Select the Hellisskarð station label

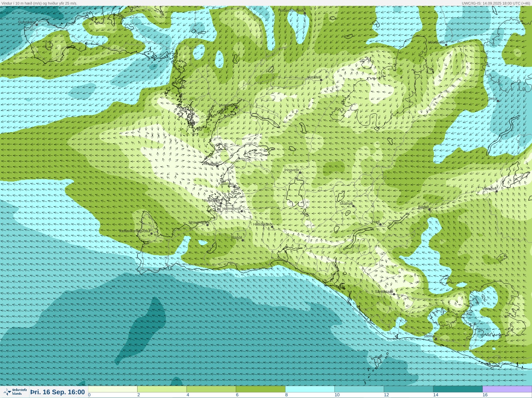pyautogui.click(x=262, y=224)
